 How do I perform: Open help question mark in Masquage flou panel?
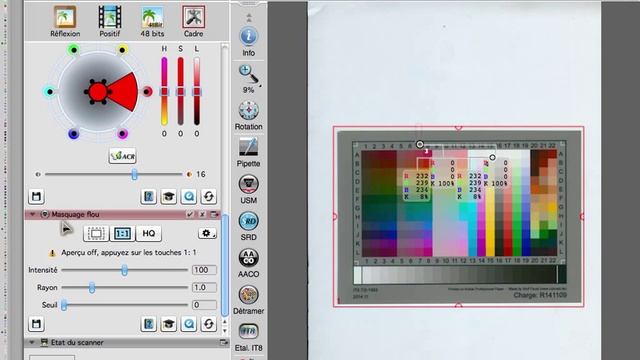pyautogui.click(x=149, y=324)
